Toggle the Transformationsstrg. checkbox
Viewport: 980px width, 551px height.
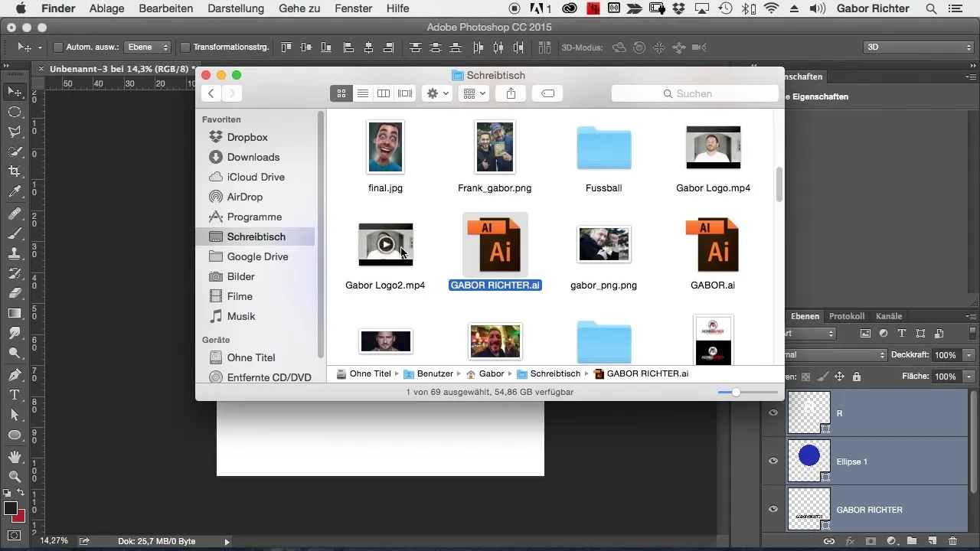(185, 47)
